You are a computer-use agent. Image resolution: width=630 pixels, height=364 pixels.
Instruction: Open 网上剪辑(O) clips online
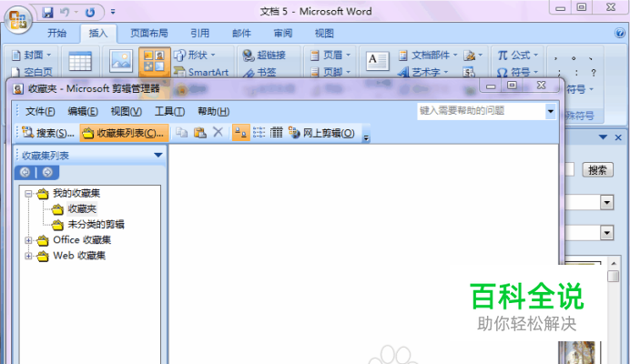click(x=322, y=133)
